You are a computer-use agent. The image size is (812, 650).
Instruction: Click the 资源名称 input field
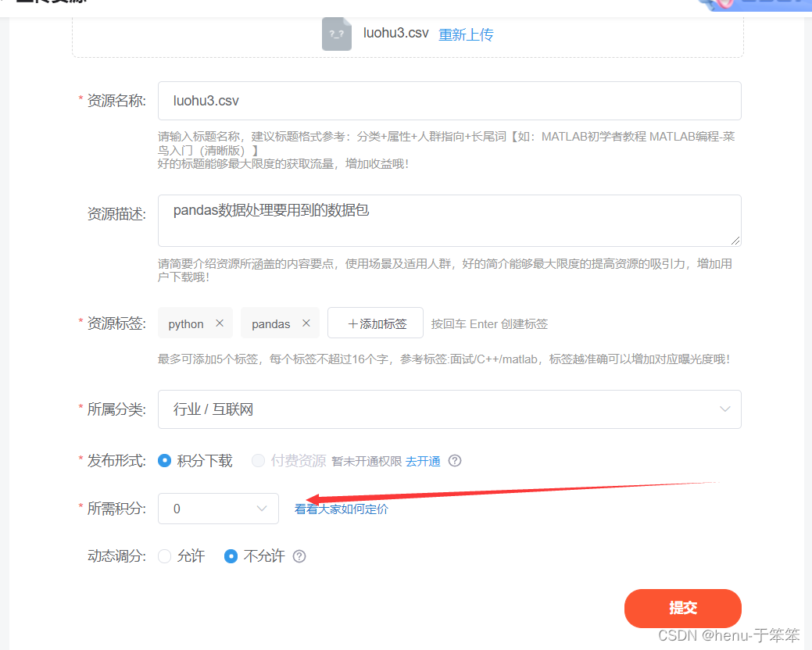(449, 101)
